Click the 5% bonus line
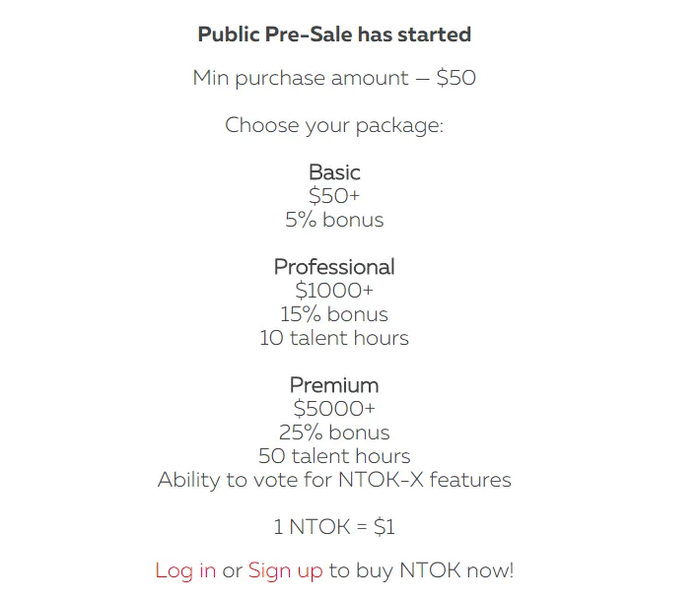 click(x=334, y=220)
